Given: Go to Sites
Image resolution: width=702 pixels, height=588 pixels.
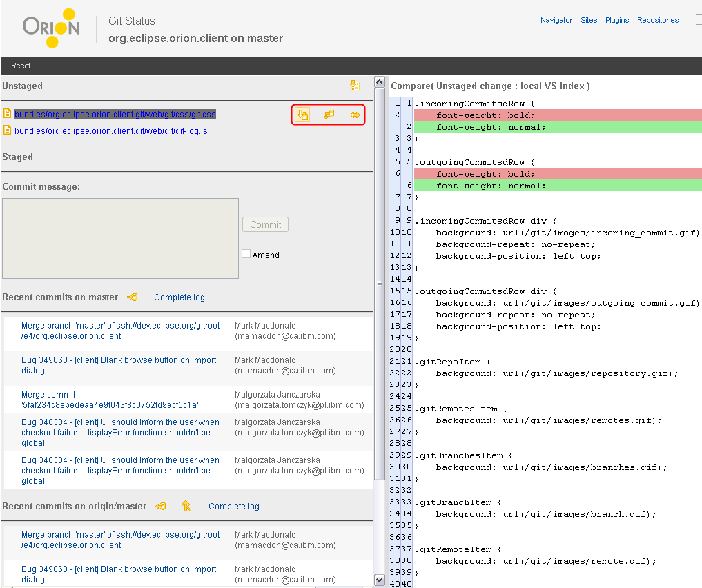Looking at the screenshot, I should (589, 20).
